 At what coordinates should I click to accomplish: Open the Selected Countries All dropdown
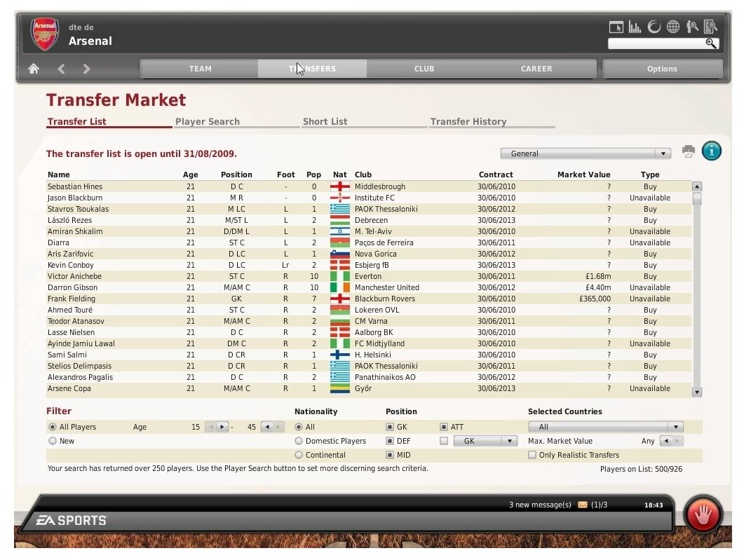click(605, 427)
